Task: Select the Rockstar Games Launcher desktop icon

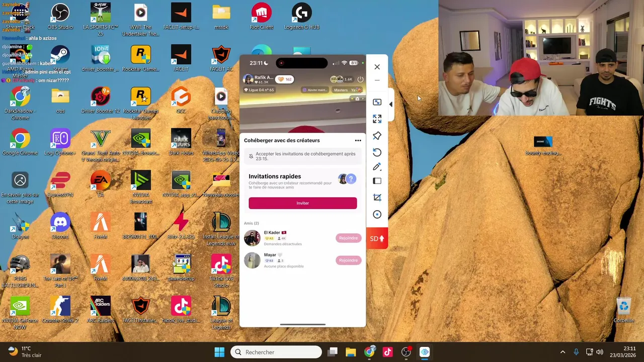Action: click(141, 104)
